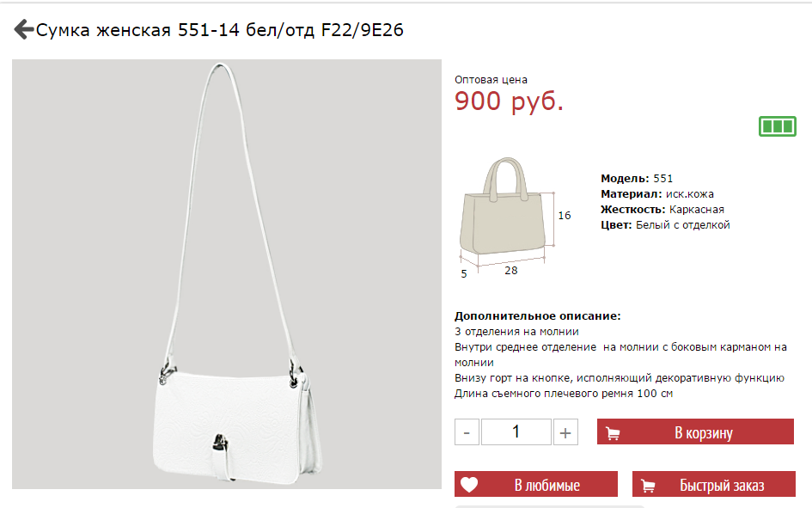The image size is (812, 508).
Task: Add the bag to favorites via В любимые
Action: 536,484
